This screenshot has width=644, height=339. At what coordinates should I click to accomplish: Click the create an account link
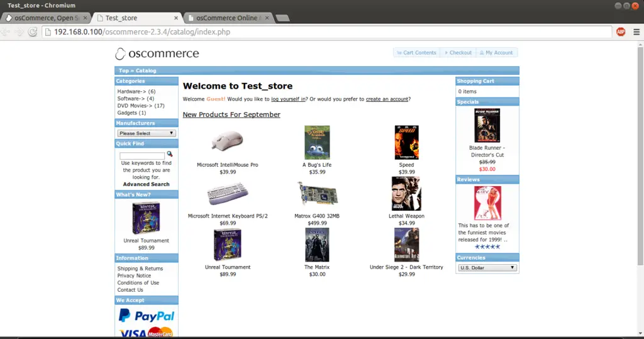point(387,99)
